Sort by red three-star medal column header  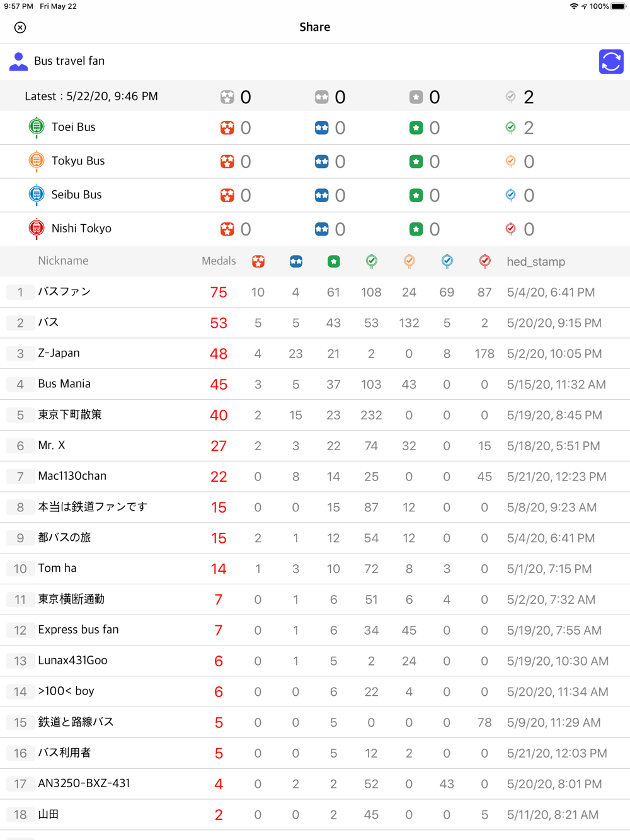coord(258,261)
